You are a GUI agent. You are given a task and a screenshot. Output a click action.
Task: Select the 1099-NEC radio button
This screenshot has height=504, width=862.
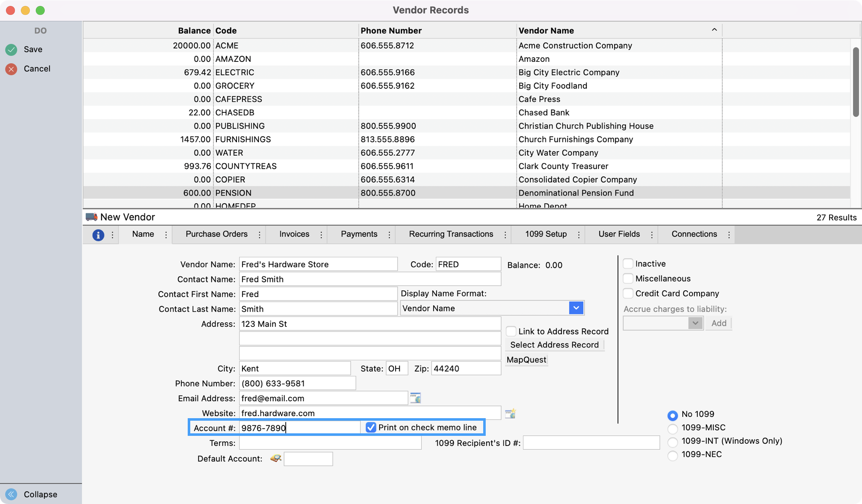pos(673,455)
